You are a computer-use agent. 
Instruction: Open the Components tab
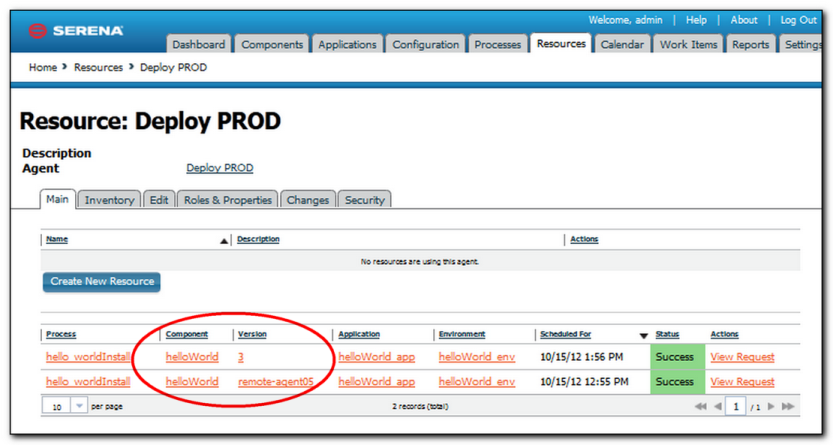click(x=272, y=45)
